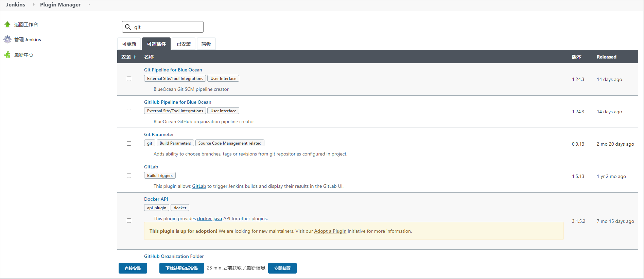Click the 直接安装 button
Viewport: 644px width, 279px height.
pyautogui.click(x=133, y=268)
